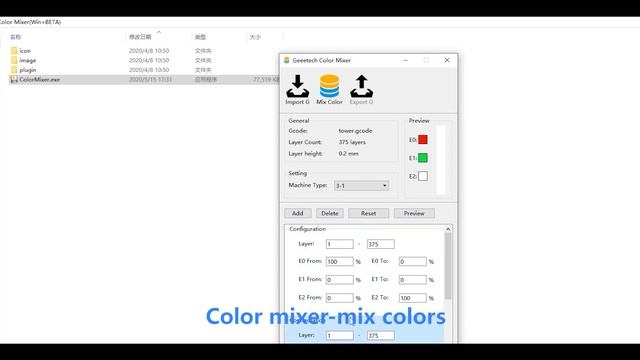Viewport: 640px width, 360px height.
Task: Click the Geeetech Color Mixer title icon
Action: (287, 60)
